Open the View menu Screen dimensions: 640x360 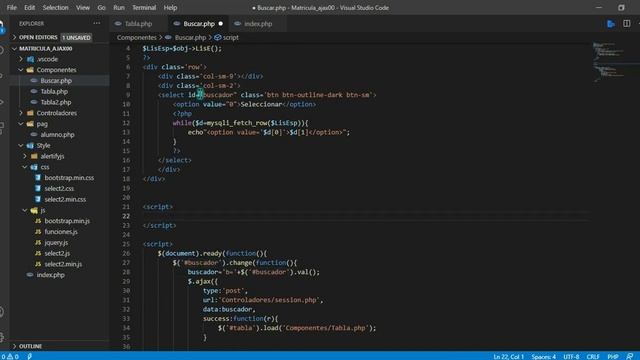click(83, 7)
